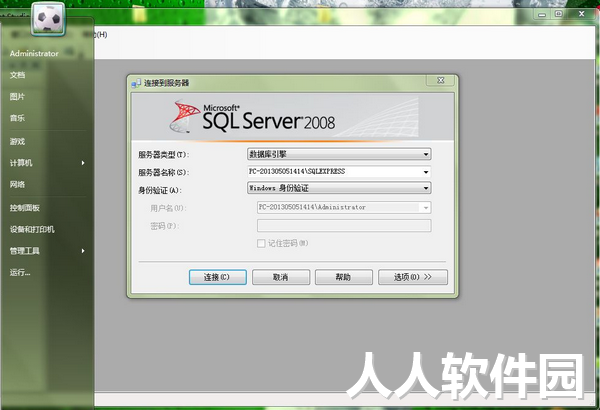Expand options with 选项(O) >> button

click(413, 277)
